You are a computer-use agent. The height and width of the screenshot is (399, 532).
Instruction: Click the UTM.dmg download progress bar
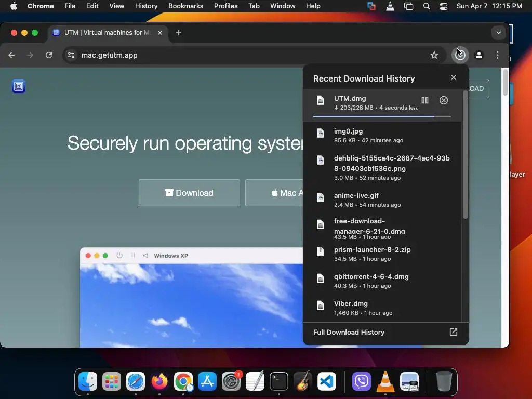tap(382, 117)
